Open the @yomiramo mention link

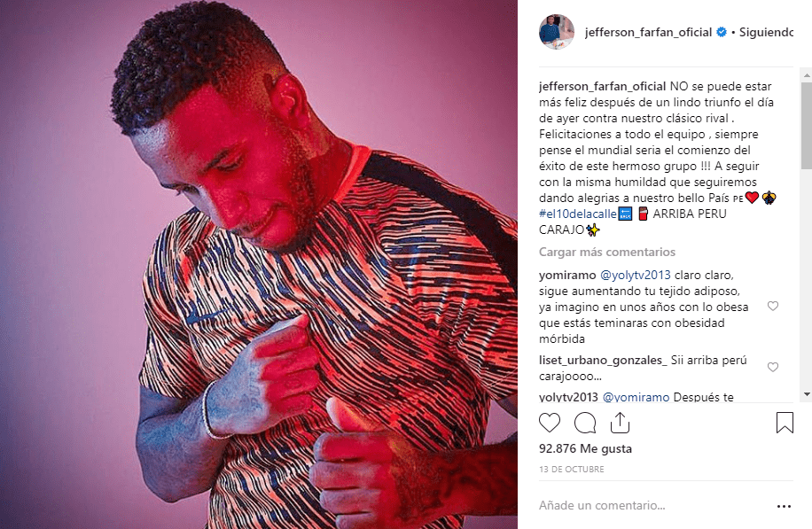[636, 397]
